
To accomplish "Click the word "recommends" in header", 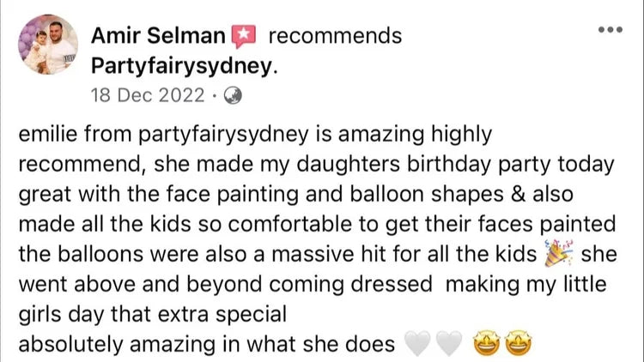I will point(335,36).
